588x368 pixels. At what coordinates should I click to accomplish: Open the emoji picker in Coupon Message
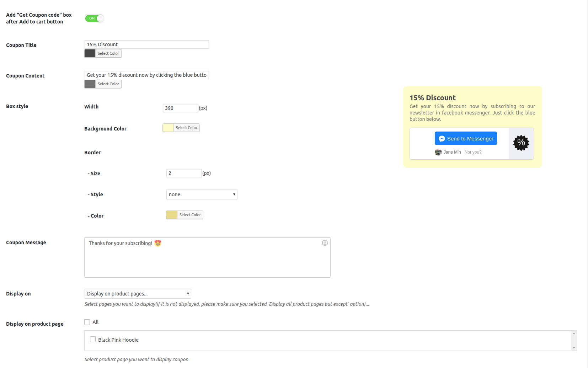click(x=325, y=243)
